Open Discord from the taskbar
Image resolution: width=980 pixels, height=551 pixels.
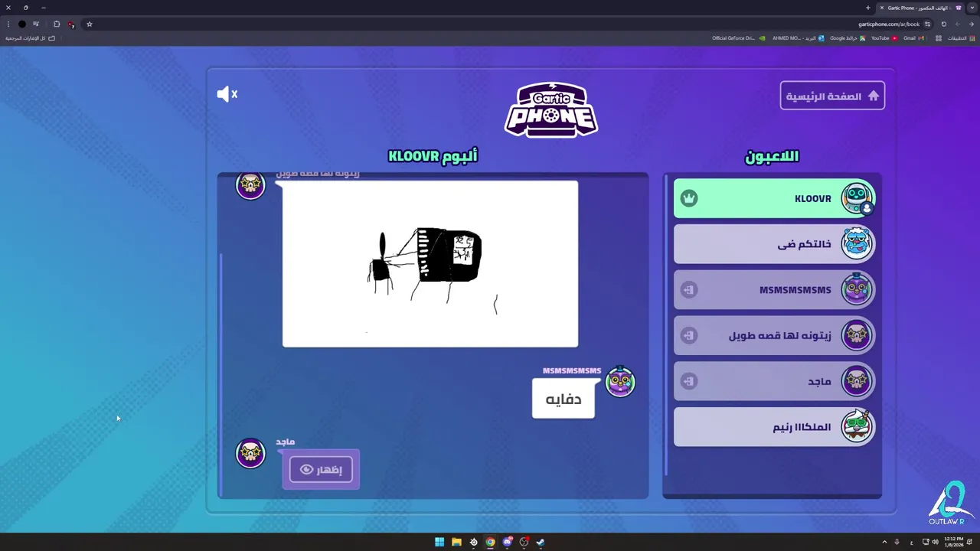coord(507,542)
